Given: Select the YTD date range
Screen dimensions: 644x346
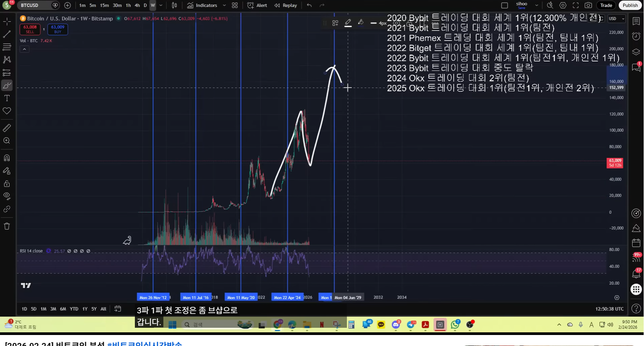Looking at the screenshot, I should click(x=74, y=309).
